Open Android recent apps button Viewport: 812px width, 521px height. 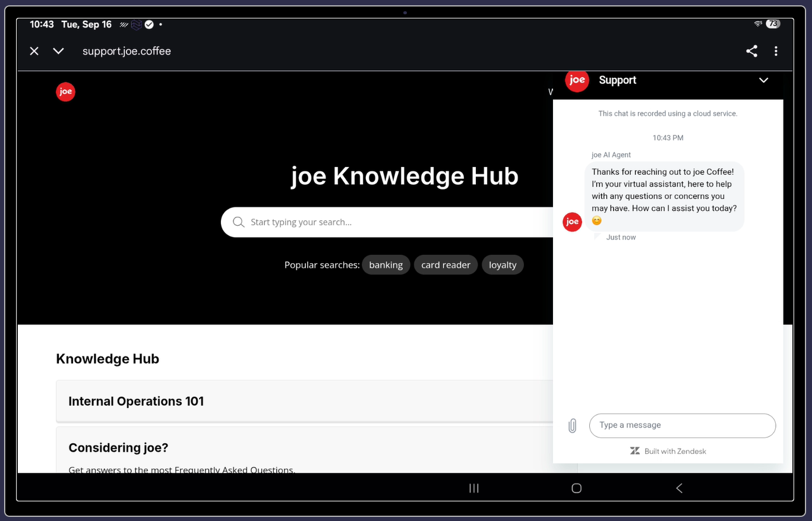(x=474, y=488)
